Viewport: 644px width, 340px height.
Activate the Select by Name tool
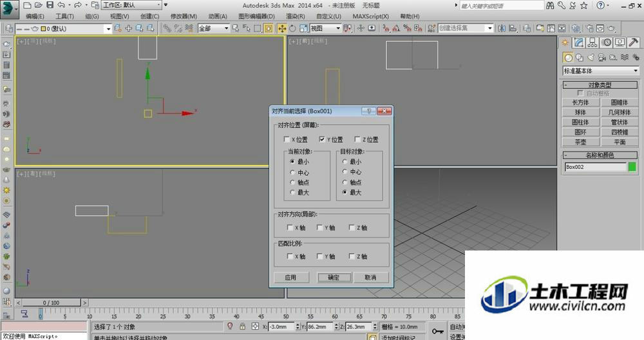click(x=246, y=28)
